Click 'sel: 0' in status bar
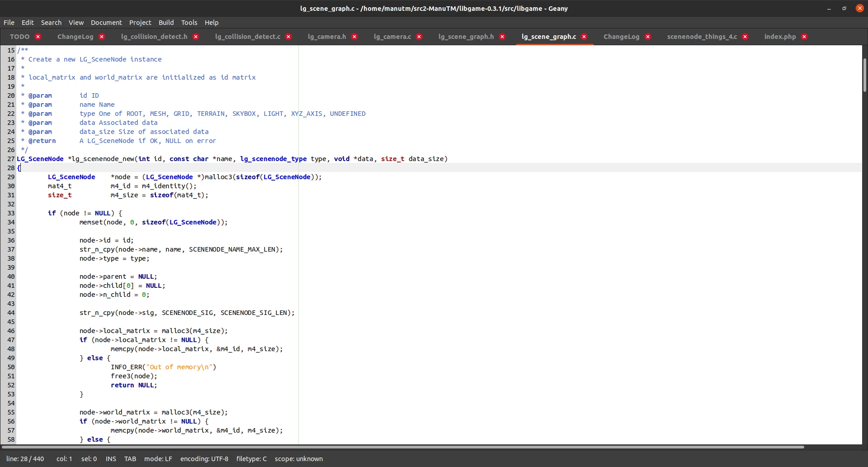Viewport: 868px width, 467px height. coord(89,459)
